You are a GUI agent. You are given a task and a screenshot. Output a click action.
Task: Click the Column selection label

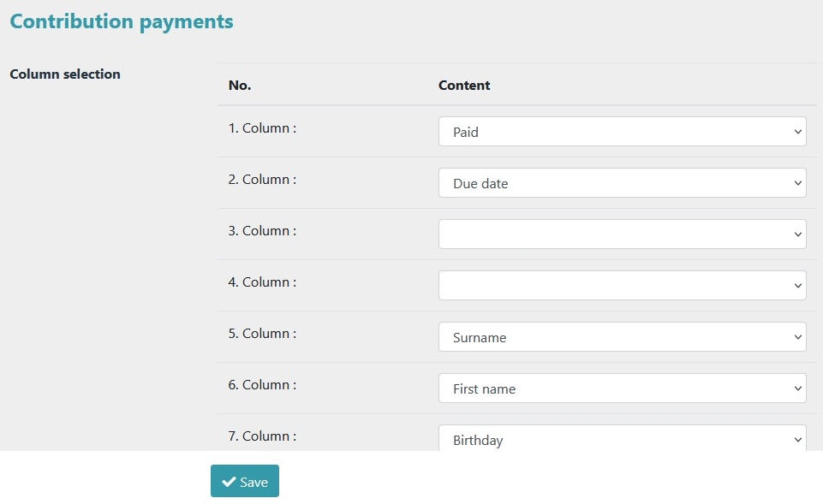(65, 74)
